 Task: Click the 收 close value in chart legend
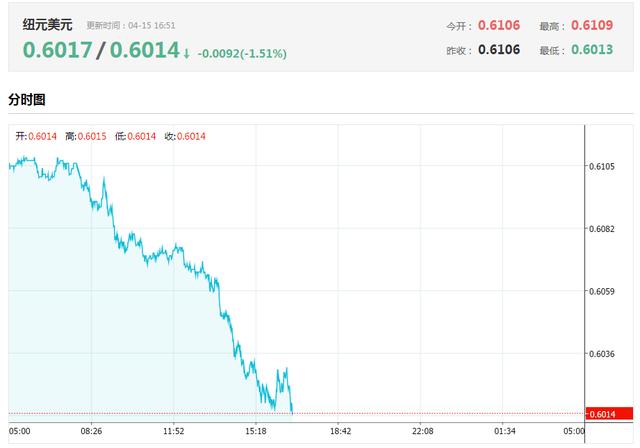(191, 136)
